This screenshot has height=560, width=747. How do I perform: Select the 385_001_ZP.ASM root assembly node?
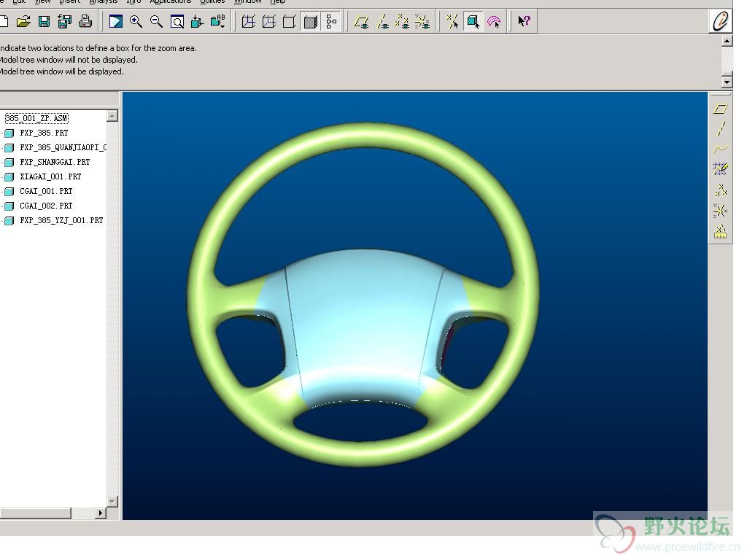(36, 118)
